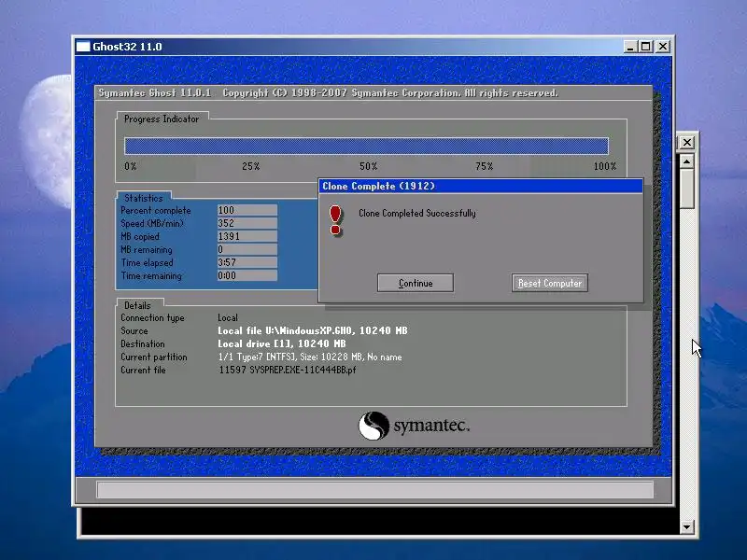
Task: Click the Ghost32 title bar window icon
Action: click(83, 47)
